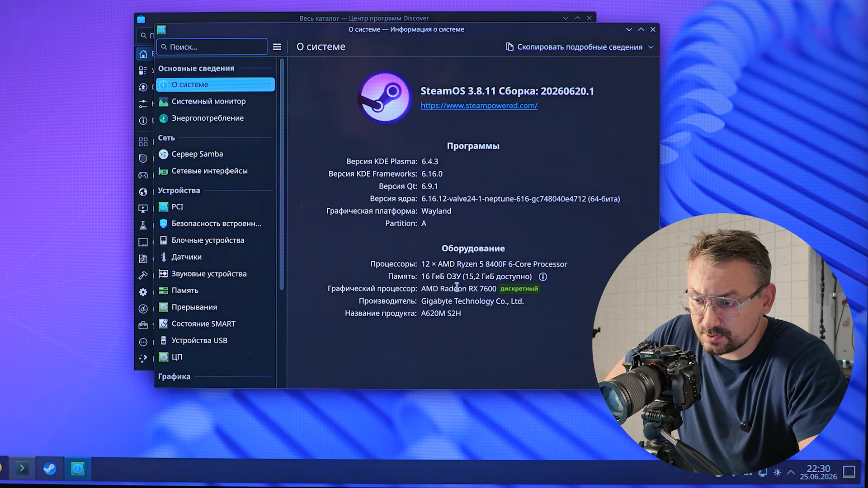The height and width of the screenshot is (488, 868).
Task: Click Скопировать подробные сведения button
Action: 575,47
